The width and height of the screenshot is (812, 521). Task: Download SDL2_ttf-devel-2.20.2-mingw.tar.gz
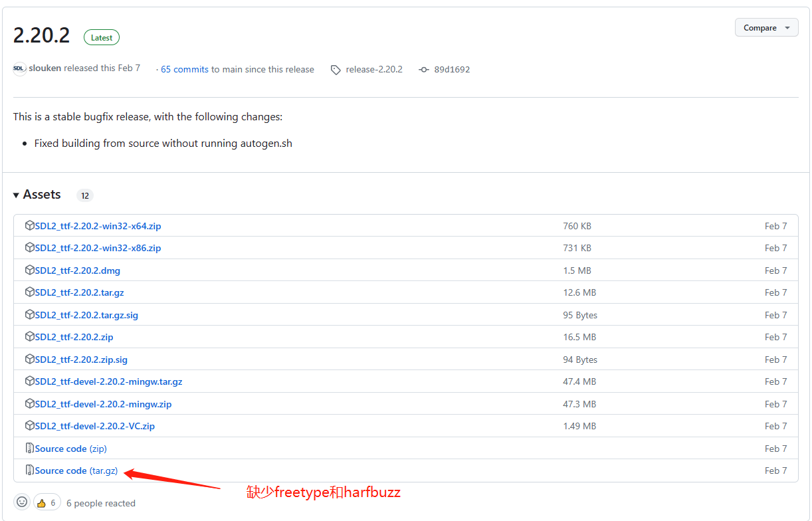click(x=108, y=381)
